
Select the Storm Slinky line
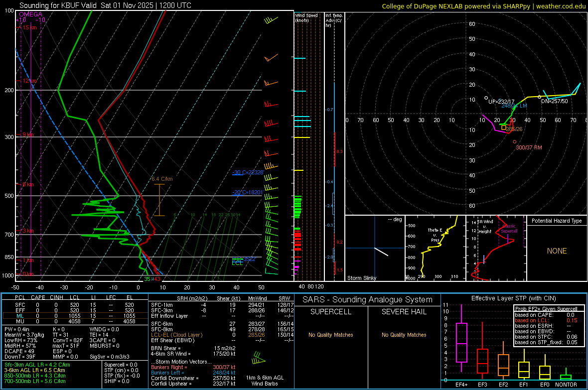point(381,252)
